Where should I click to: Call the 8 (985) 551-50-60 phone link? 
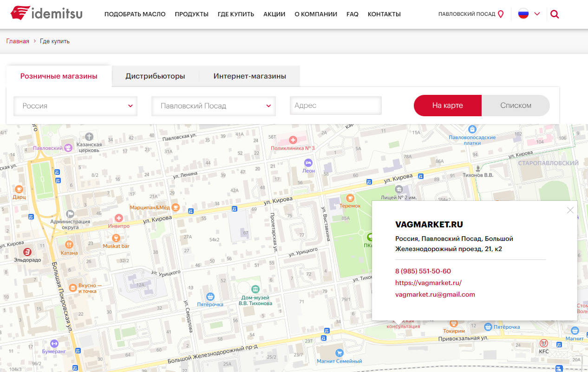(423, 271)
